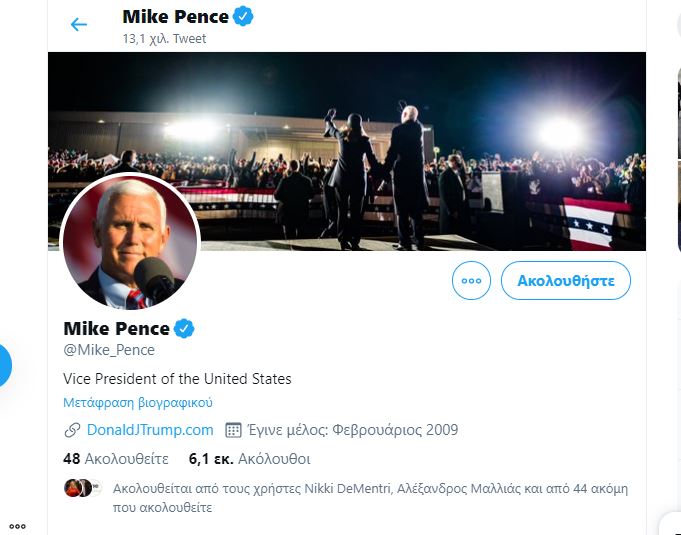This screenshot has width=681, height=535.
Task: Click Μετάφραση βιογραφικού translate bio link
Action: click(x=138, y=403)
